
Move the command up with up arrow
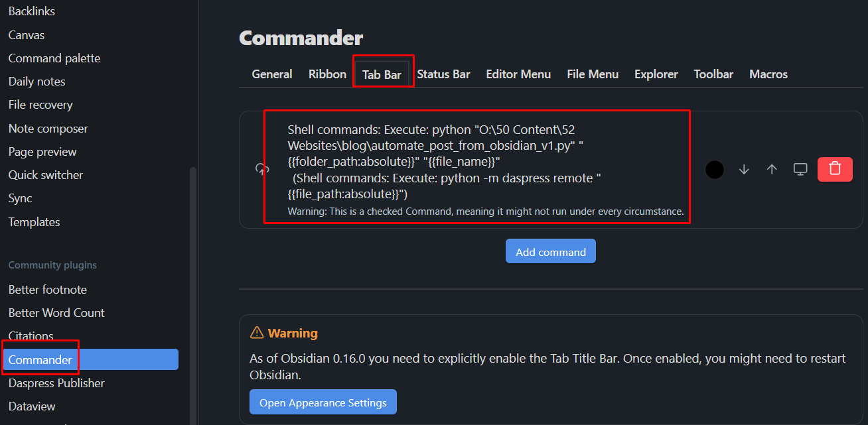coord(772,169)
